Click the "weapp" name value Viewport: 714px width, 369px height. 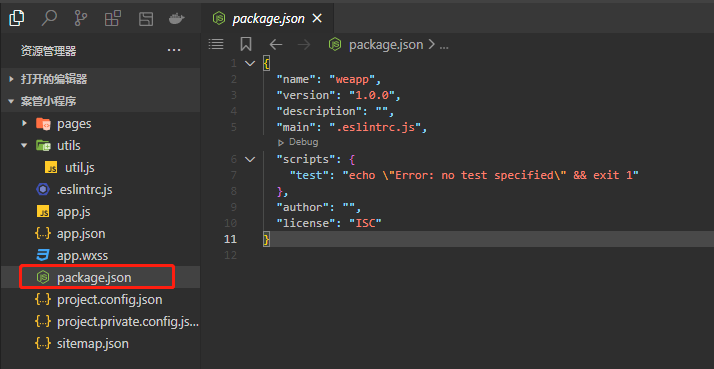[x=352, y=79]
